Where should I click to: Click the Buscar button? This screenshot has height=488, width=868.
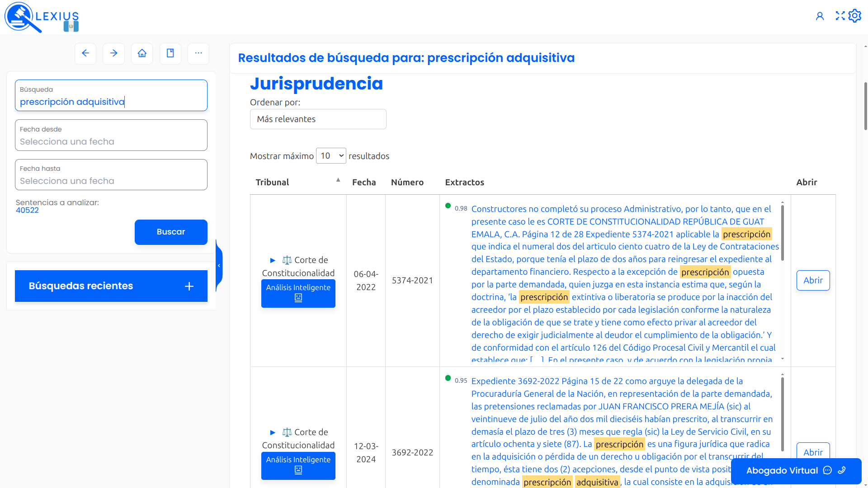pos(171,232)
